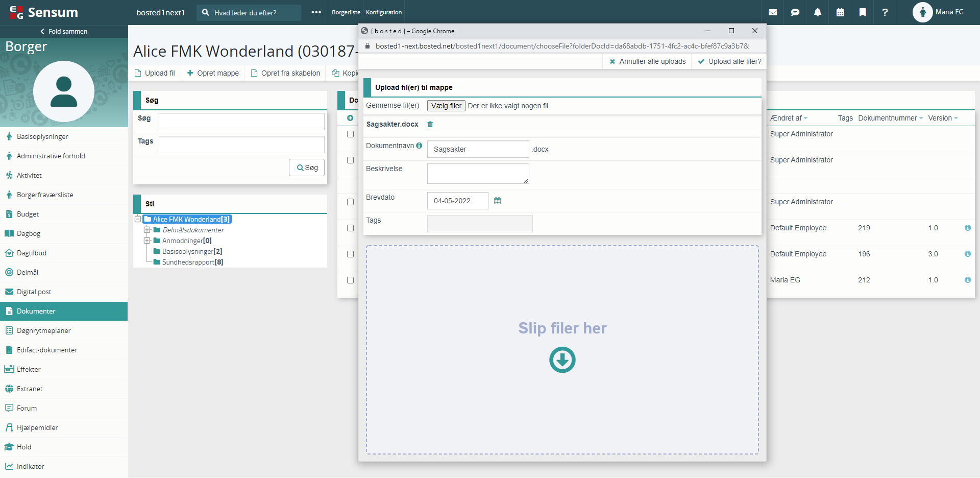The width and height of the screenshot is (980, 478).
Task: Open the bookmark icon in top bar
Action: pyautogui.click(x=863, y=12)
